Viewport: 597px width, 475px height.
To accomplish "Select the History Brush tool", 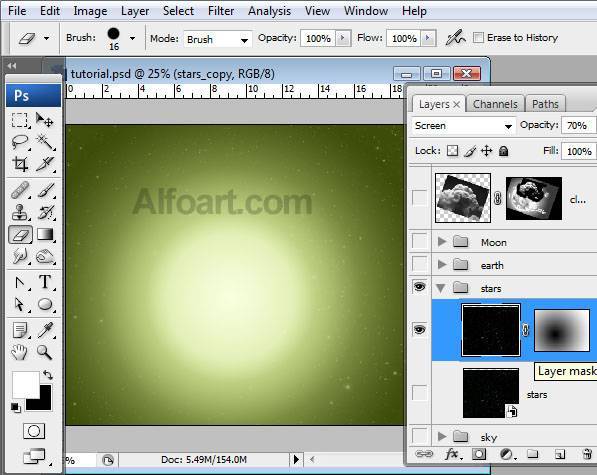I will (x=45, y=212).
